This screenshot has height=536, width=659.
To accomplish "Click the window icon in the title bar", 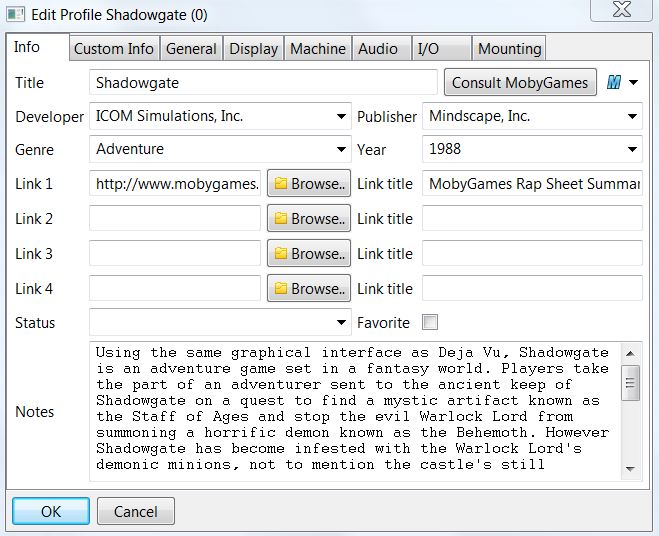I will click(16, 14).
